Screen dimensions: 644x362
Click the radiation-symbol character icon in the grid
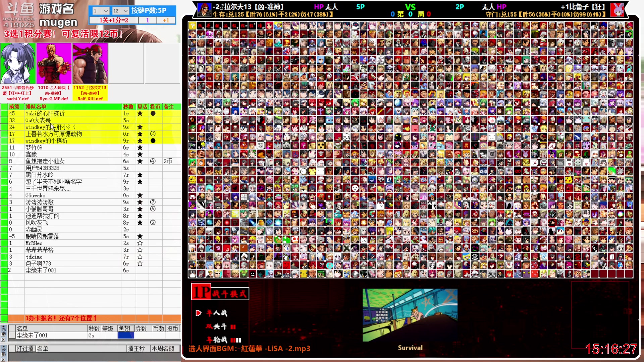[321, 145]
